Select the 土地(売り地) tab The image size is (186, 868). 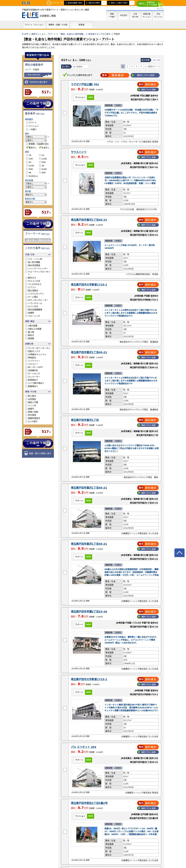click(135, 15)
